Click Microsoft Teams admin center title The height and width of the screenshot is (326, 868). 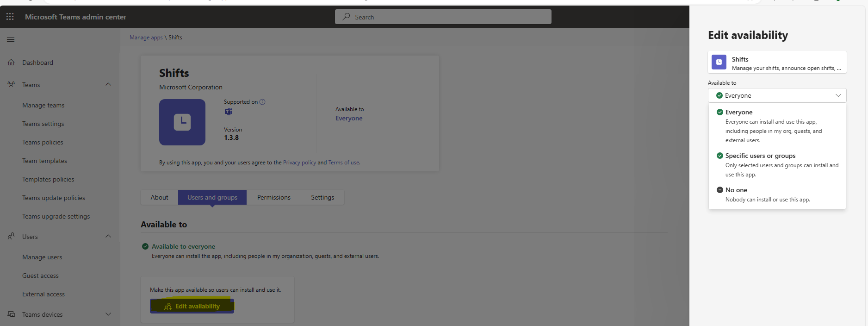(75, 17)
